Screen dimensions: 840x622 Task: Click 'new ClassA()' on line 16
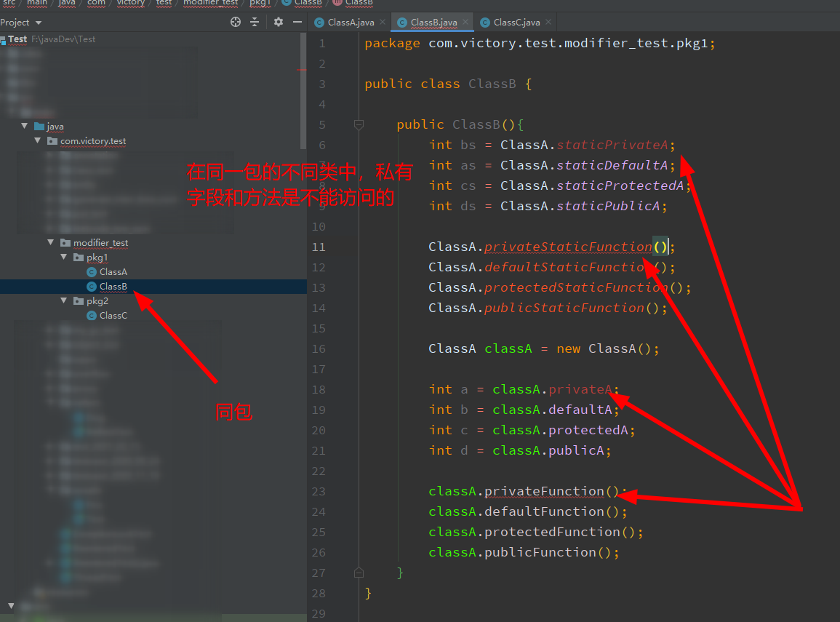tap(604, 348)
